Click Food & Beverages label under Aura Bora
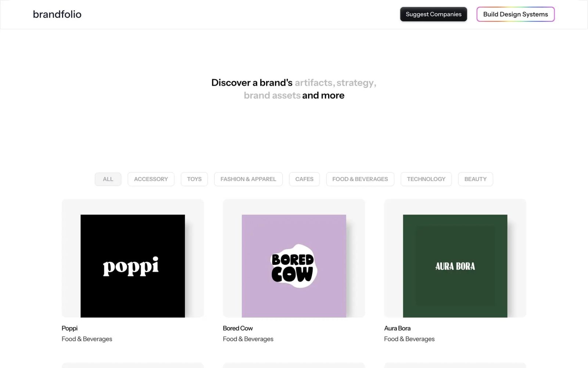The height and width of the screenshot is (368, 588). tap(409, 339)
